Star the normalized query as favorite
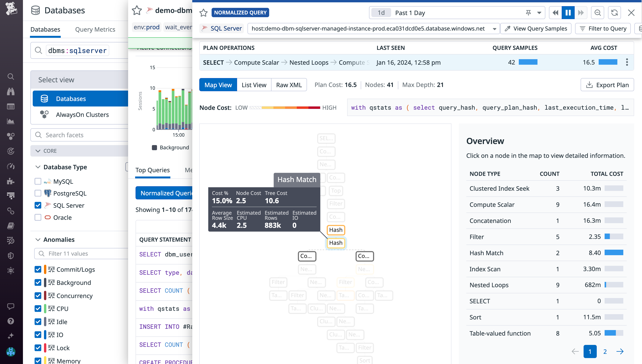This screenshot has width=642, height=364. [x=204, y=13]
